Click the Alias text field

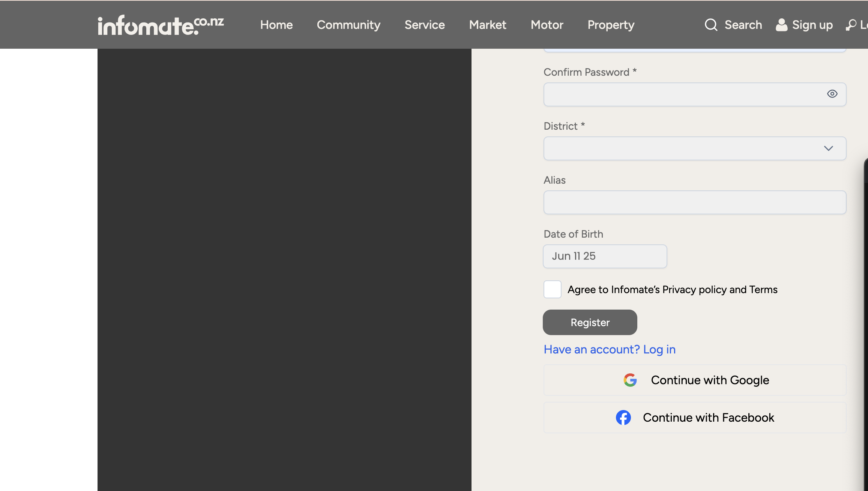coord(695,202)
